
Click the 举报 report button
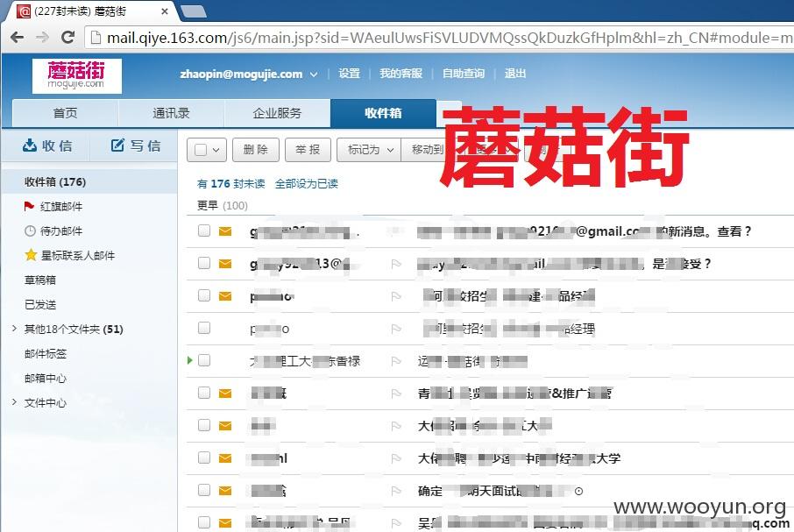point(308,150)
